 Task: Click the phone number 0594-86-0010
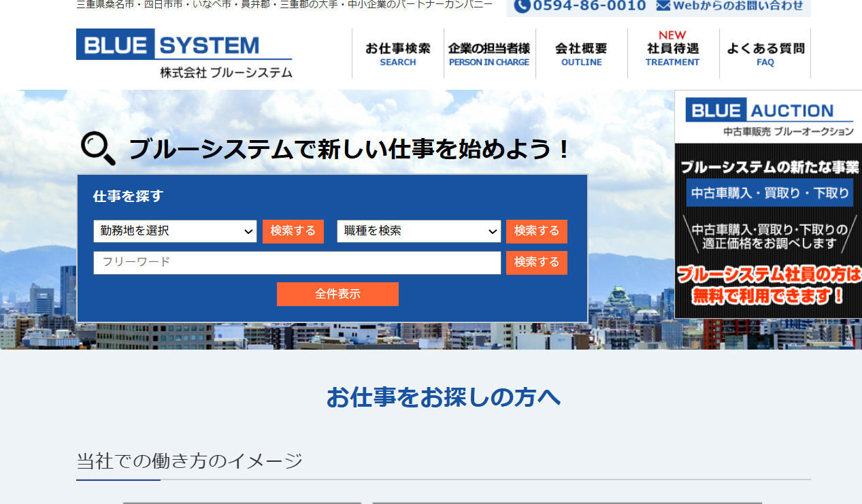589,5
